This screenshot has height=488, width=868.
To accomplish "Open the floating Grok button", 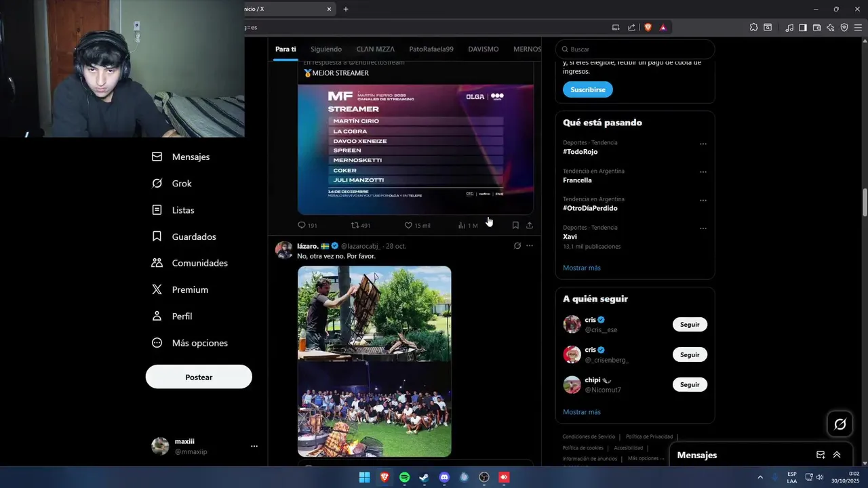I will pyautogui.click(x=840, y=424).
